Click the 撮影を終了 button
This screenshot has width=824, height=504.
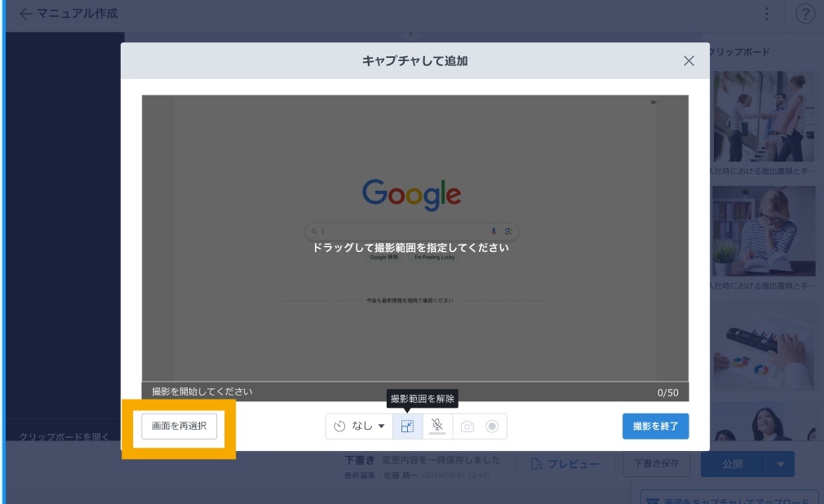point(655,427)
